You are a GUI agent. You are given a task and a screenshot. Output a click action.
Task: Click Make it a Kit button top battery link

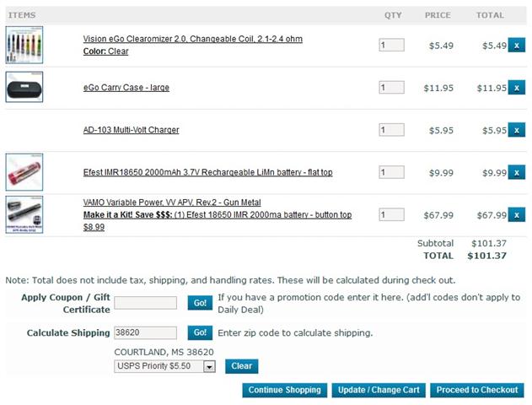tap(218, 214)
